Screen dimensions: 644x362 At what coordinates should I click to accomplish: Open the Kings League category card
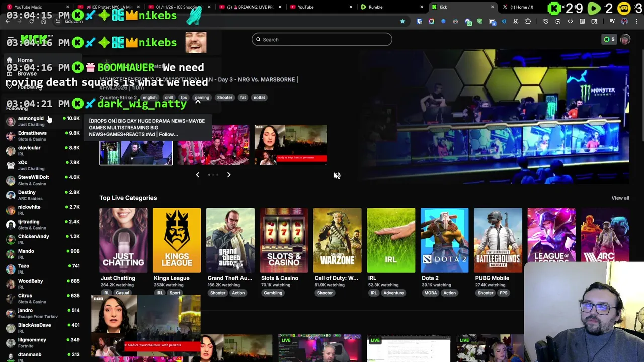pos(177,240)
